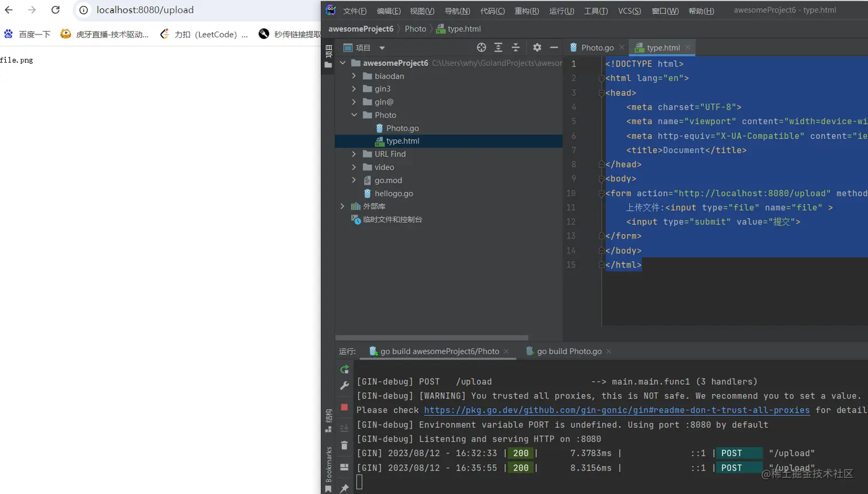The image size is (868, 494).
Task: Open the pkg.go.dev gin proxies link
Action: [x=617, y=410]
